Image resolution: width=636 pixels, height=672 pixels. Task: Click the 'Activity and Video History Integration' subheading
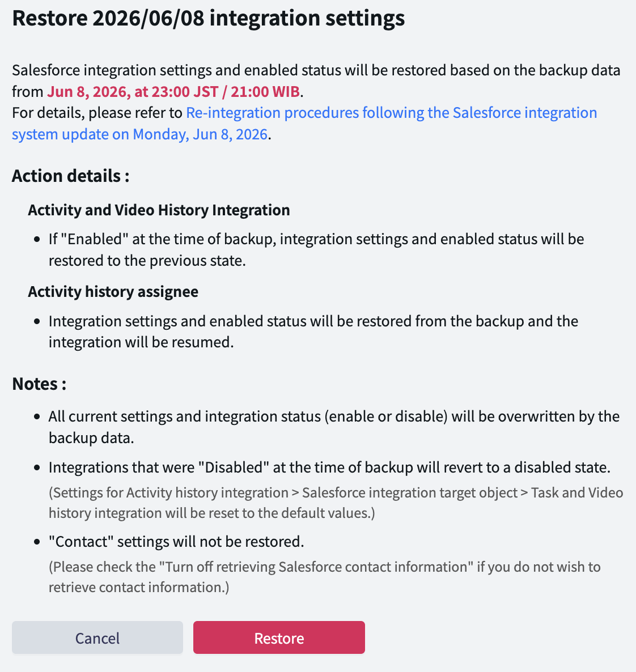coord(159,210)
